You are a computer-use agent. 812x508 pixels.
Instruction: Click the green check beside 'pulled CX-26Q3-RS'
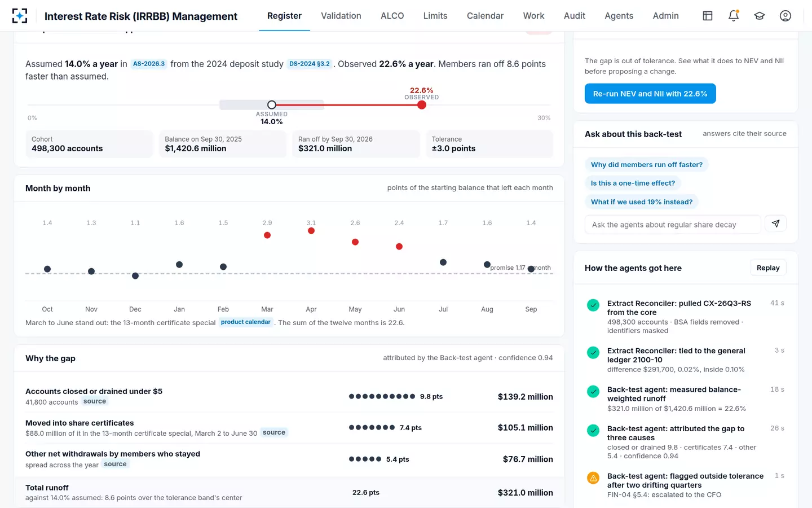(x=593, y=305)
